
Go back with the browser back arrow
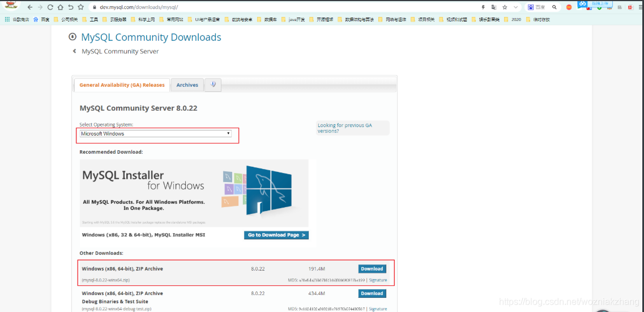click(30, 7)
